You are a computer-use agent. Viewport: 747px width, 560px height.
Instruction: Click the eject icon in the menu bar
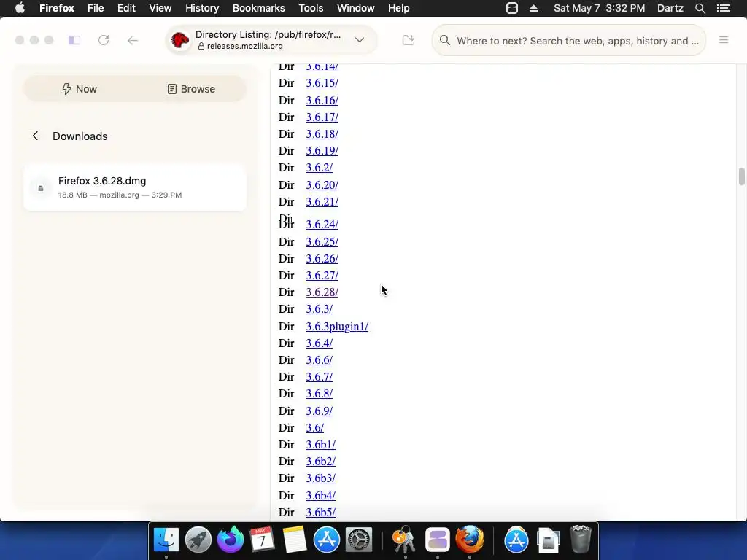[x=533, y=8]
